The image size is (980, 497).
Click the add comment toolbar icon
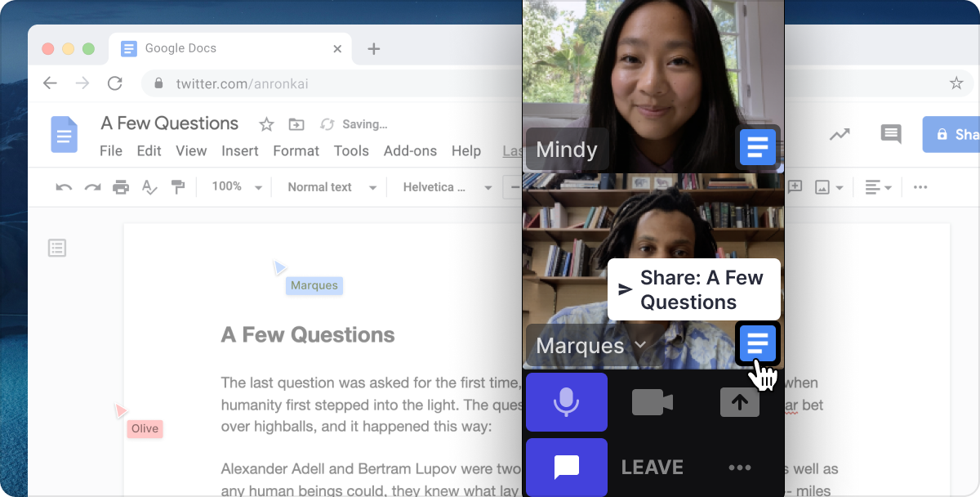click(x=795, y=187)
